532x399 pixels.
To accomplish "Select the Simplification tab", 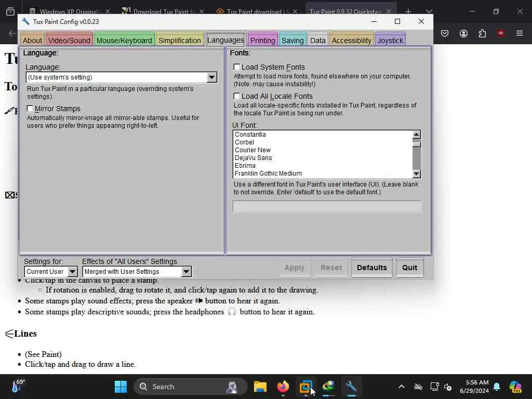I will 179,40.
